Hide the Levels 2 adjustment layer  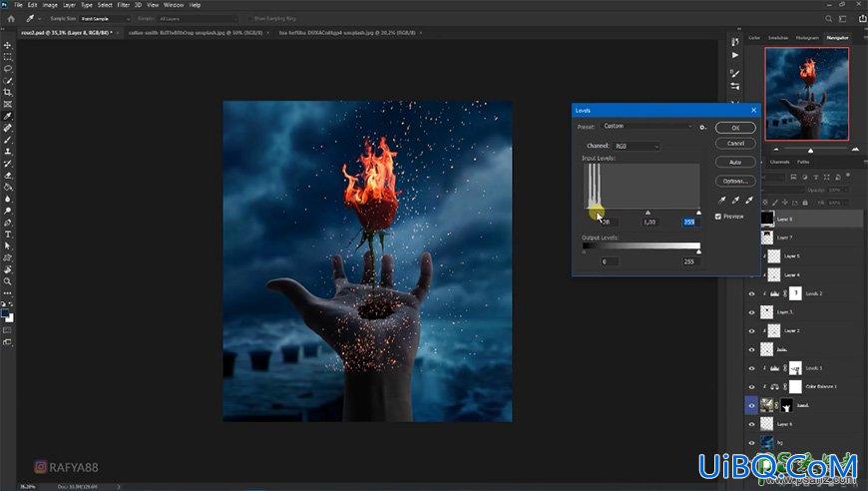coord(751,294)
